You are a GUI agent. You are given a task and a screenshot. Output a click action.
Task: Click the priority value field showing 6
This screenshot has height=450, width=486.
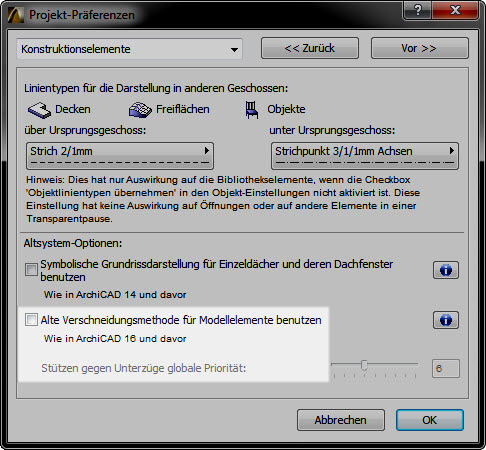pyautogui.click(x=446, y=368)
